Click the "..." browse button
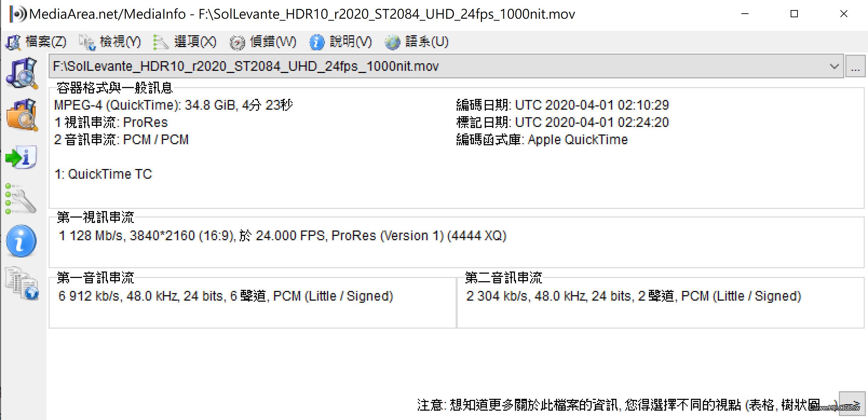868x420 pixels. (855, 66)
